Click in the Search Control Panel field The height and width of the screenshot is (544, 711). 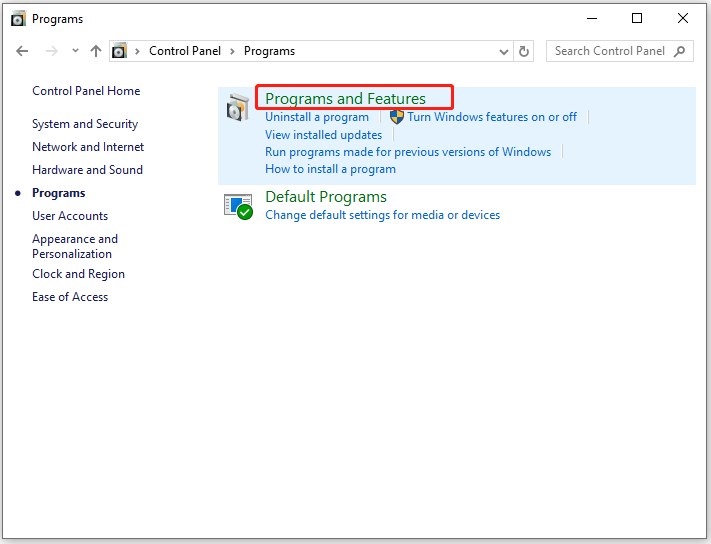608,51
